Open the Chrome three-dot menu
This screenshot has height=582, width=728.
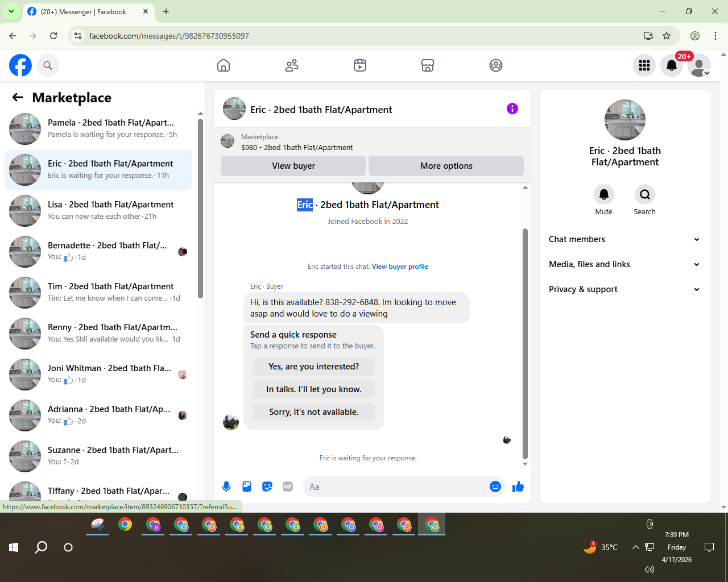(715, 36)
